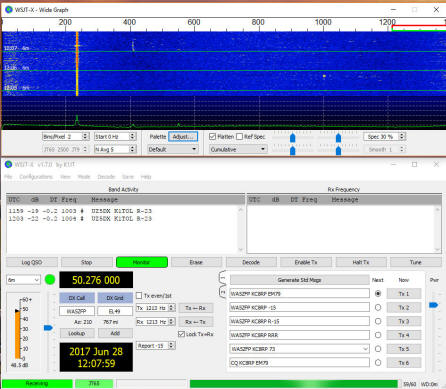Open the Save menu
This screenshot has width=446, height=389.
tap(128, 177)
